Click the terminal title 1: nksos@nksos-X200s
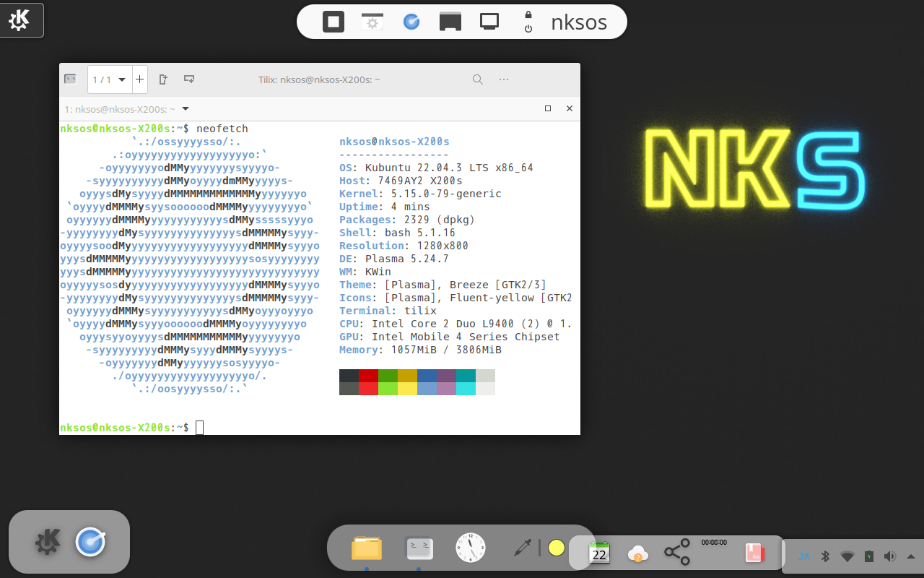 pyautogui.click(x=120, y=109)
